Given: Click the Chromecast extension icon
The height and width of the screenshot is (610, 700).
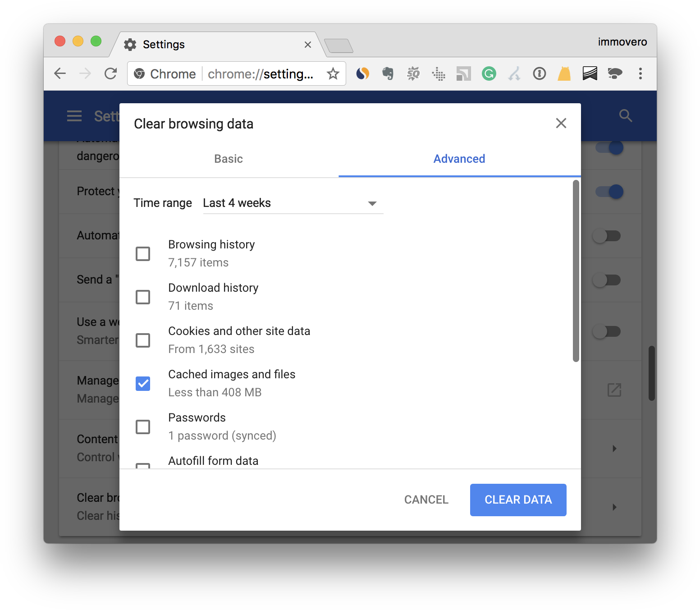Looking at the screenshot, I should [x=463, y=73].
